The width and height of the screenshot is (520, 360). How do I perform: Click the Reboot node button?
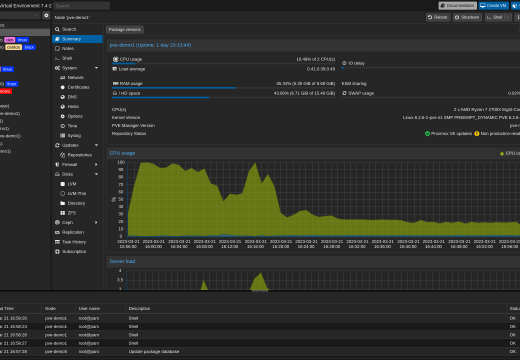[x=438, y=17]
